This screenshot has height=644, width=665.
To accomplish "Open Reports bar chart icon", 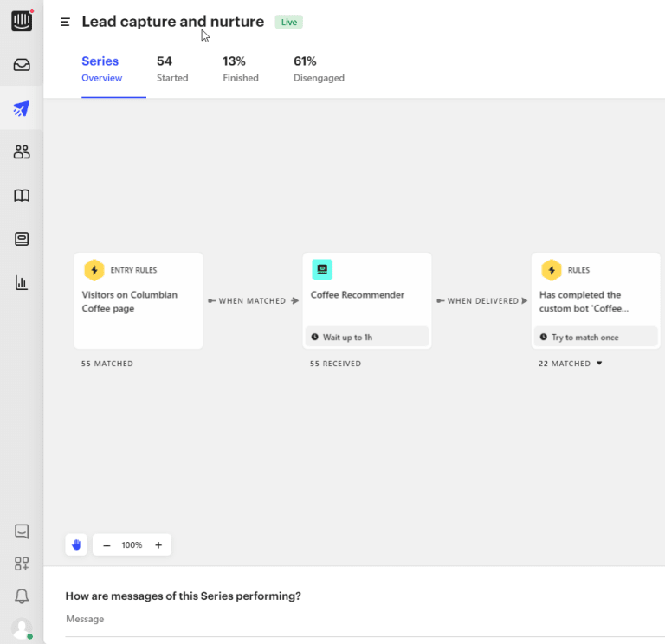I will point(22,283).
